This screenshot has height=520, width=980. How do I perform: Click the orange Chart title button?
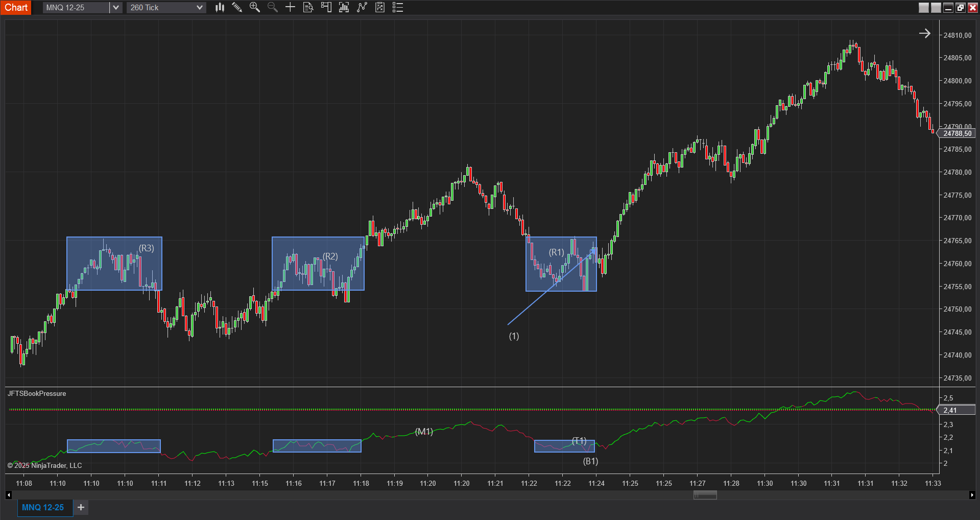tap(16, 7)
